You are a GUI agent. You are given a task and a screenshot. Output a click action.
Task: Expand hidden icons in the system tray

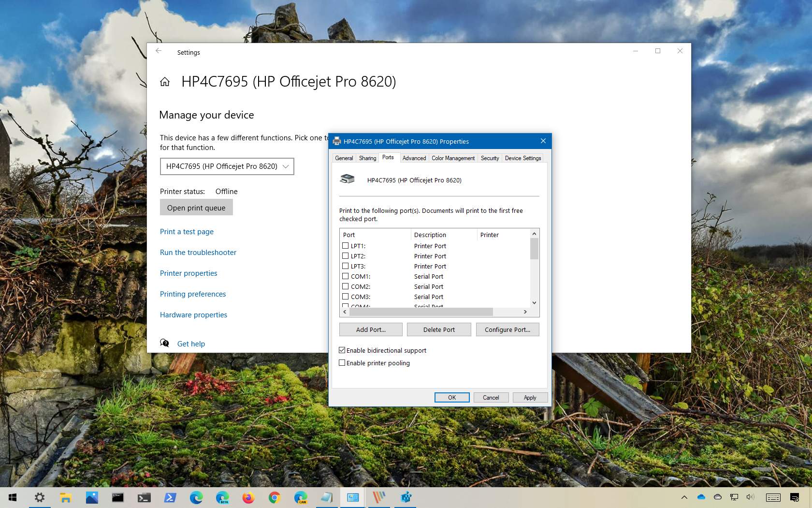coord(684,497)
